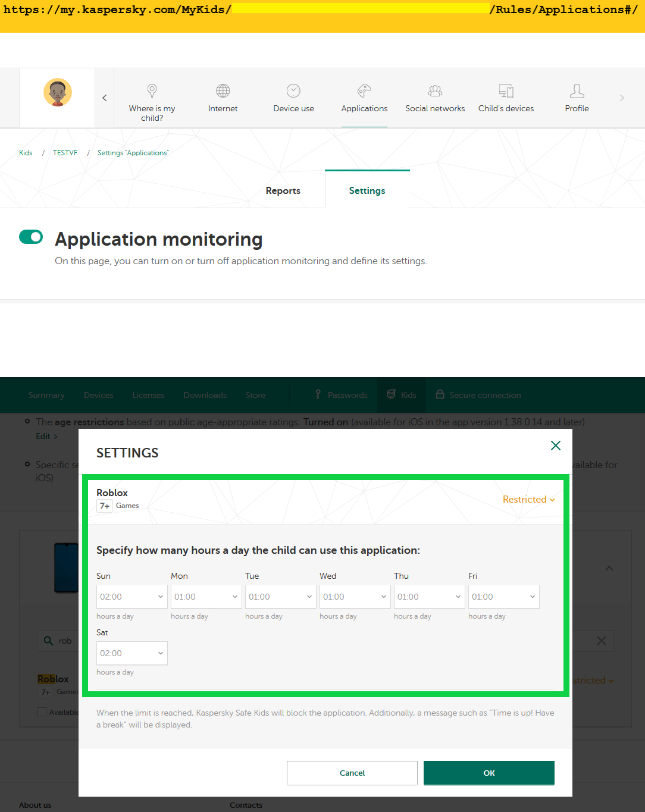Open the Where is my child section
This screenshot has height=812, width=645.
[x=152, y=102]
